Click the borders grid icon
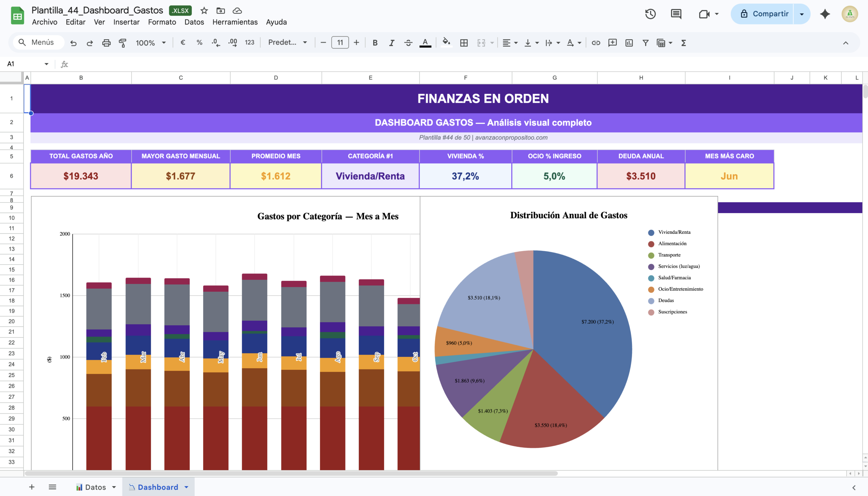Screen dimensions: 868x496 tap(463, 43)
